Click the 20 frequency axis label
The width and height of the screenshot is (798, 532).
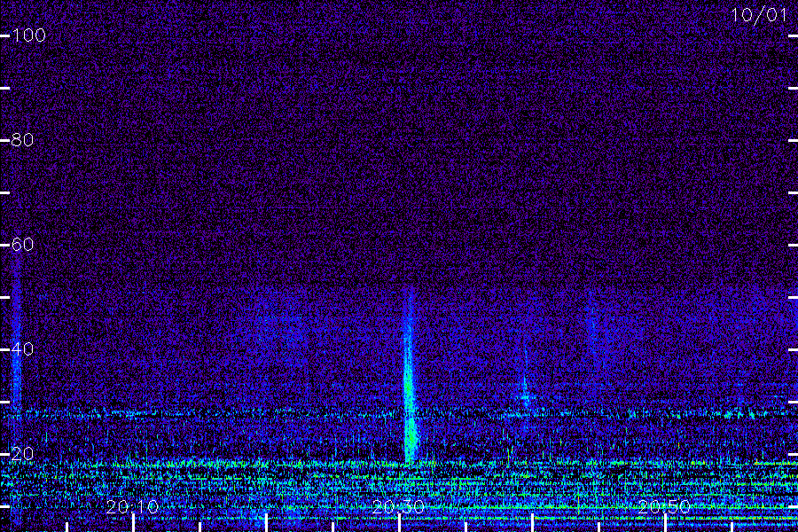tap(22, 454)
